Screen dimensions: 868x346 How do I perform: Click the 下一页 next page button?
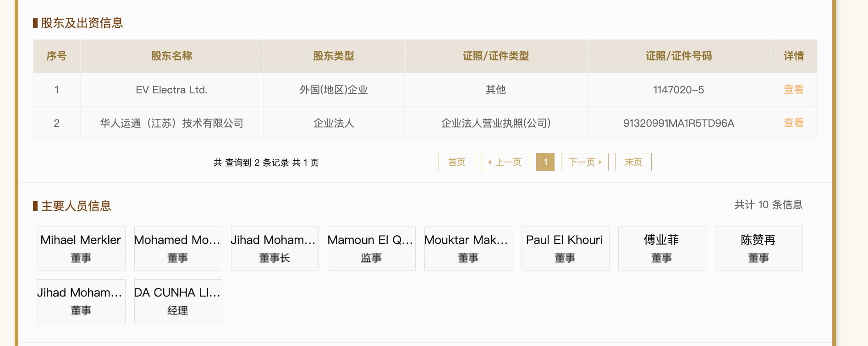[x=584, y=162]
